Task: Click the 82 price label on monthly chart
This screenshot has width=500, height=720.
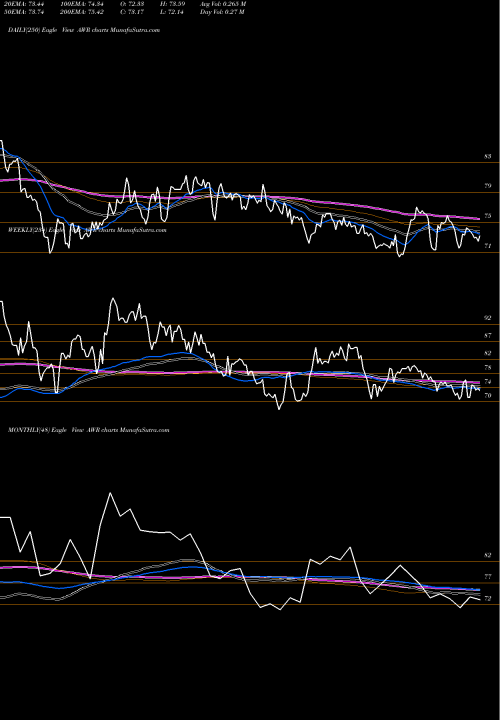Action: pyautogui.click(x=488, y=555)
